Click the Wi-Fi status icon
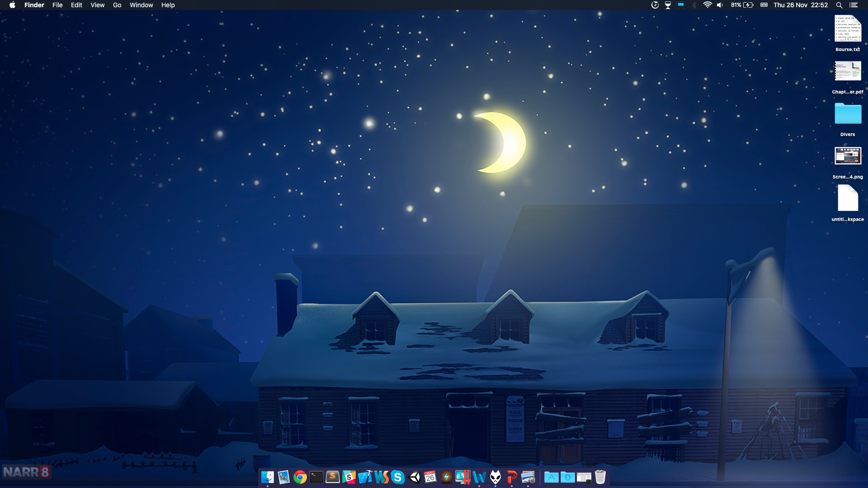The width and height of the screenshot is (868, 488). tap(708, 5)
